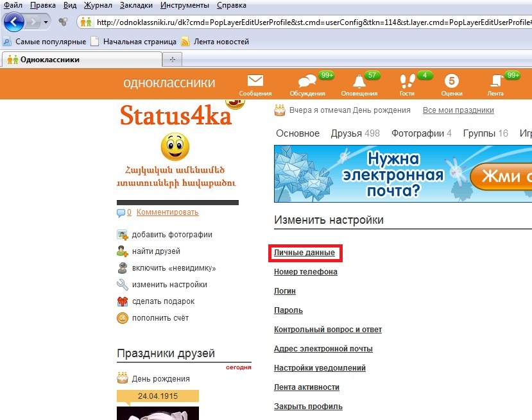The width and height of the screenshot is (532, 420).
Task: Open the Правка menu
Action: pyautogui.click(x=43, y=5)
